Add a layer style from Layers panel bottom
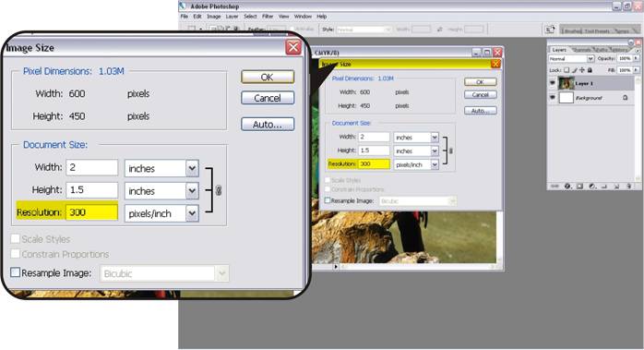This screenshot has height=350, width=644. point(567,186)
